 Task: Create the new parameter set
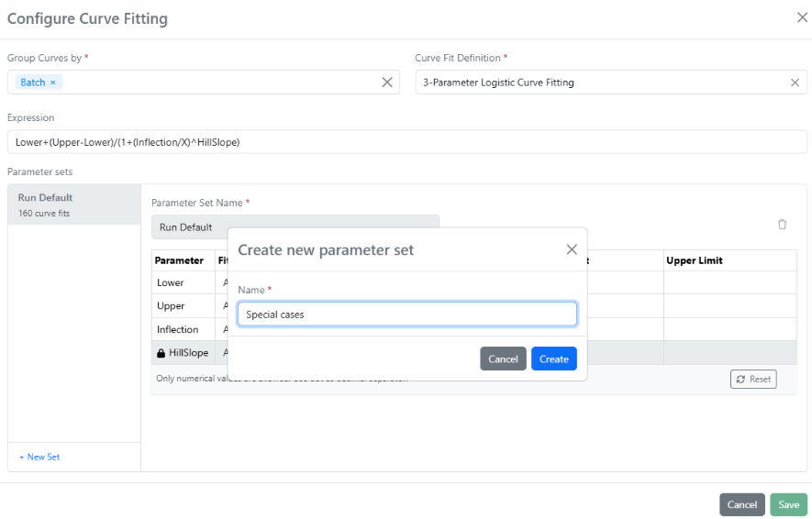[x=553, y=359]
